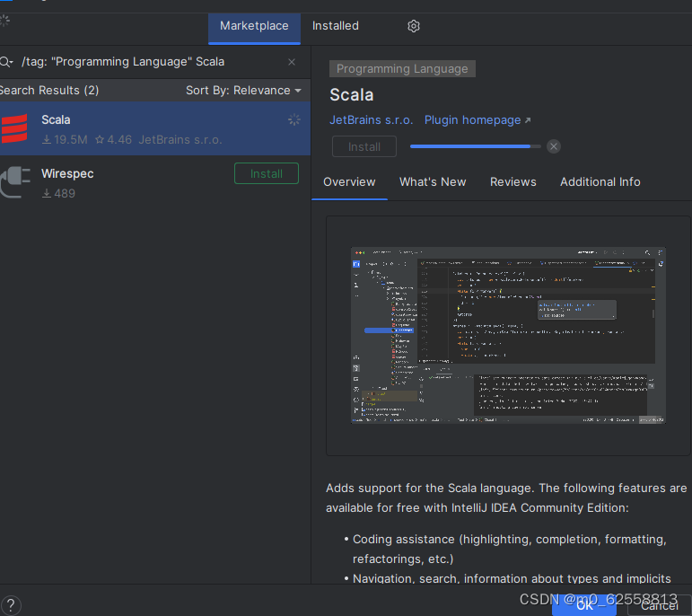
Task: Click the Scala 19.5M downloads icon
Action: tap(47, 140)
